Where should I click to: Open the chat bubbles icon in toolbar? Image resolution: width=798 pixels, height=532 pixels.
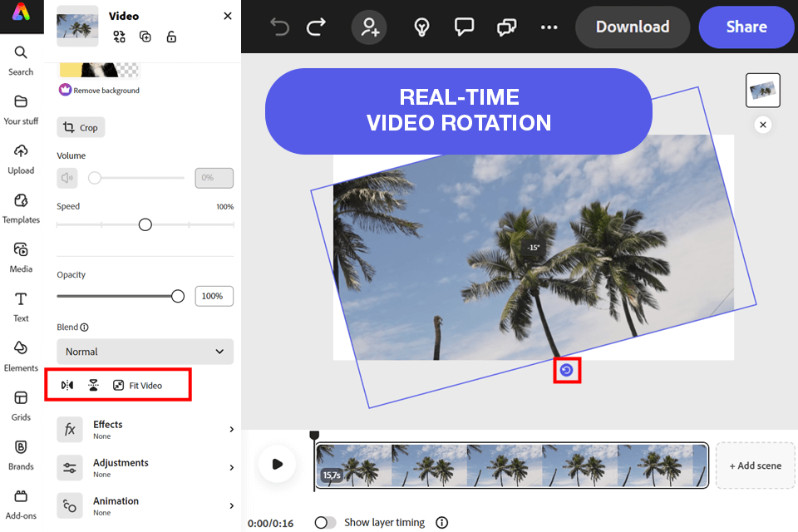(x=506, y=27)
